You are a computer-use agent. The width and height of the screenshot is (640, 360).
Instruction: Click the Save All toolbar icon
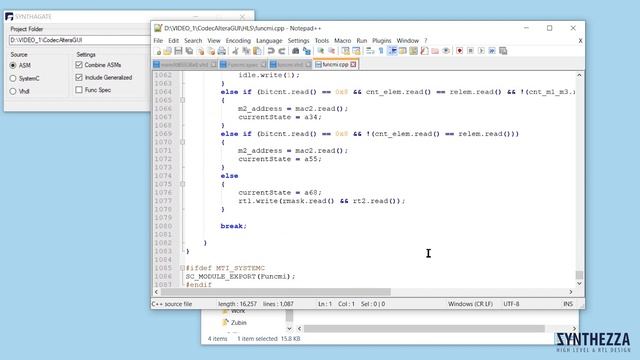click(189, 51)
